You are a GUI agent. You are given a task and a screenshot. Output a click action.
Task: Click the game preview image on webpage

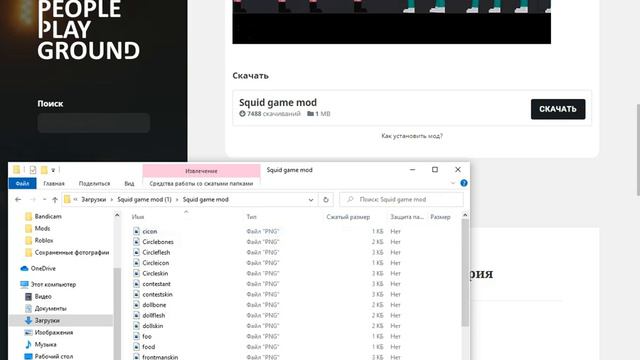point(391,22)
